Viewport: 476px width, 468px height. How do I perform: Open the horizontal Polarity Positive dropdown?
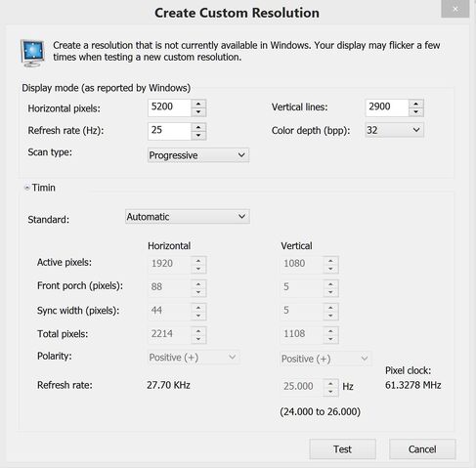coord(194,358)
